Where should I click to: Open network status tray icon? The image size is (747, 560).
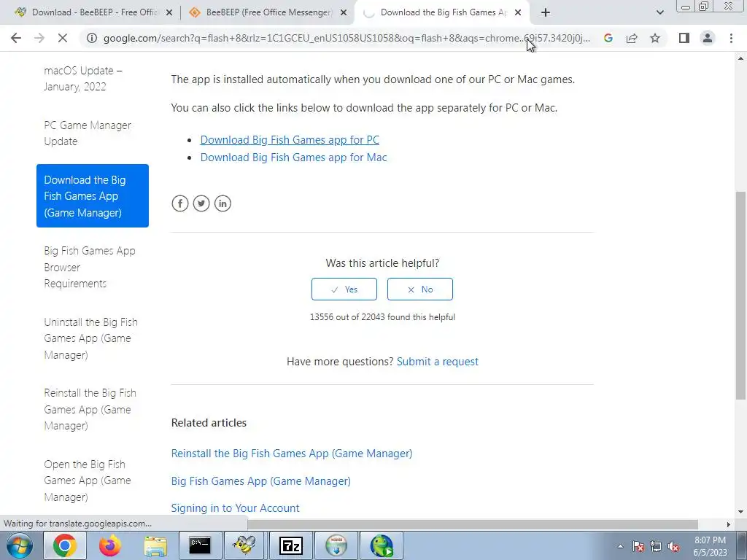click(x=656, y=547)
